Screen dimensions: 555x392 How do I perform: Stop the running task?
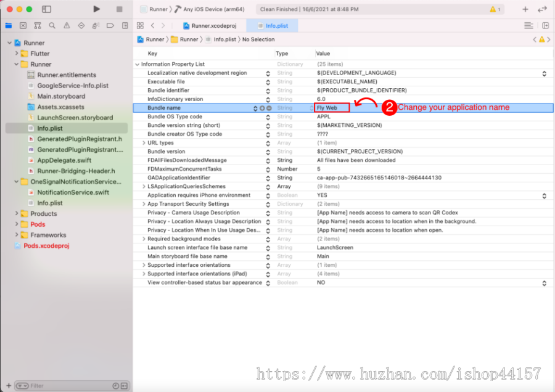(x=119, y=9)
